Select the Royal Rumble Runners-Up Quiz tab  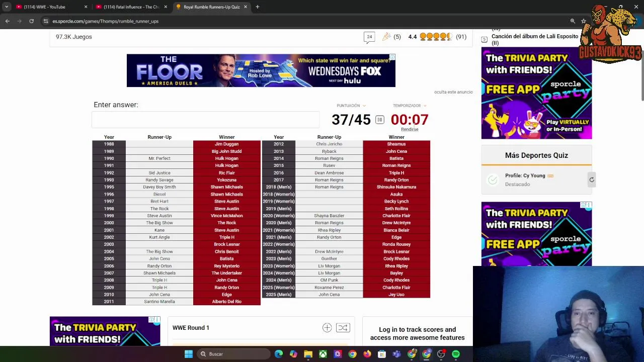(211, 7)
